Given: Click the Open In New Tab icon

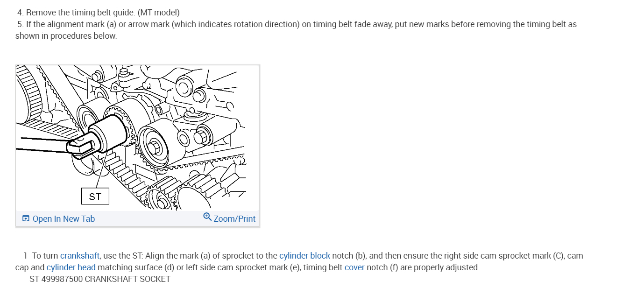Looking at the screenshot, I should coord(26,218).
